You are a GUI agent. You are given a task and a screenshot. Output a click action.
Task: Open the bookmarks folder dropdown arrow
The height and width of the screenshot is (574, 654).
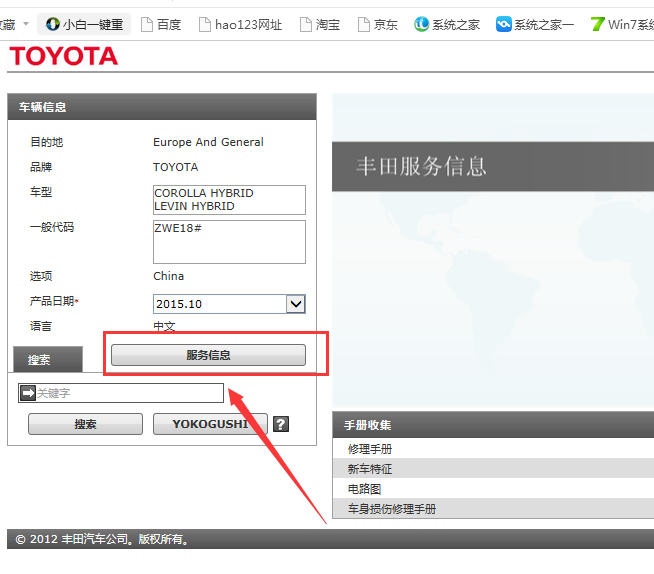click(26, 24)
